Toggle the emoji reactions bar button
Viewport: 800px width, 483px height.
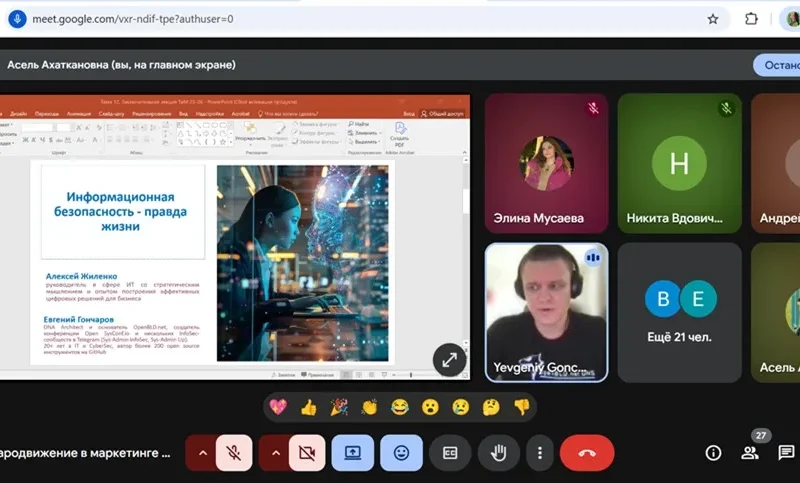click(x=401, y=453)
